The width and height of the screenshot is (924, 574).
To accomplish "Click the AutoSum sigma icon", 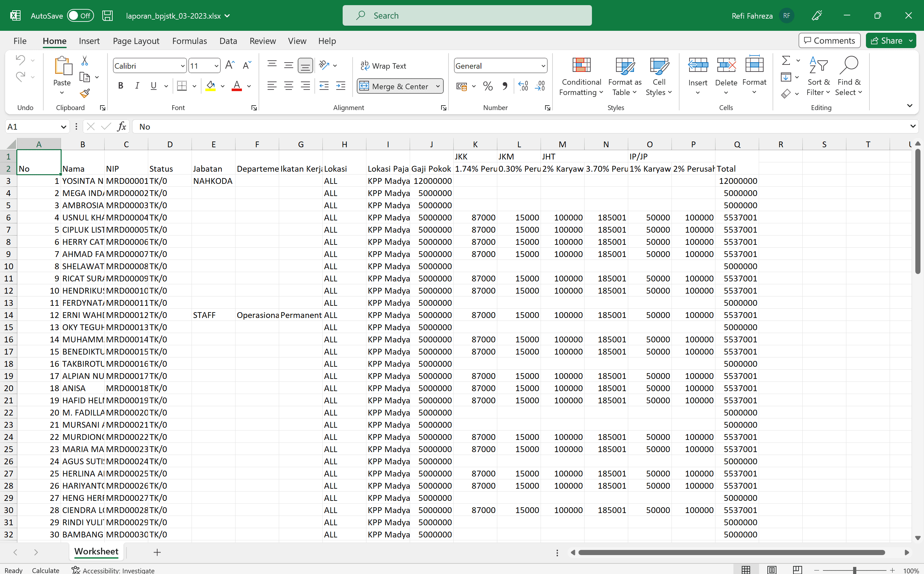I will coord(786,60).
